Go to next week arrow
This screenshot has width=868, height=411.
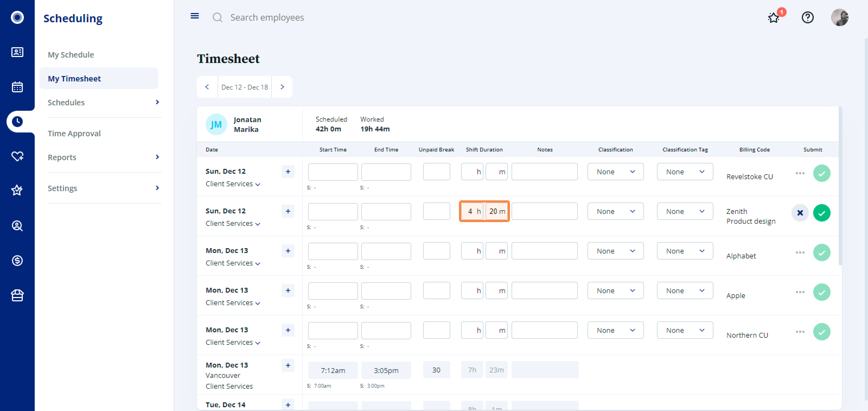pos(282,87)
